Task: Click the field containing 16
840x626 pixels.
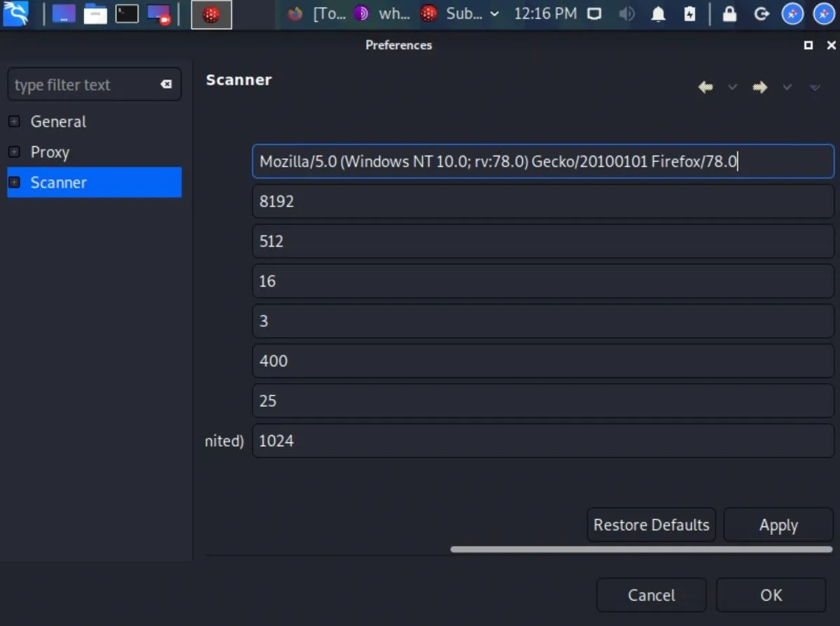Action: pos(543,281)
